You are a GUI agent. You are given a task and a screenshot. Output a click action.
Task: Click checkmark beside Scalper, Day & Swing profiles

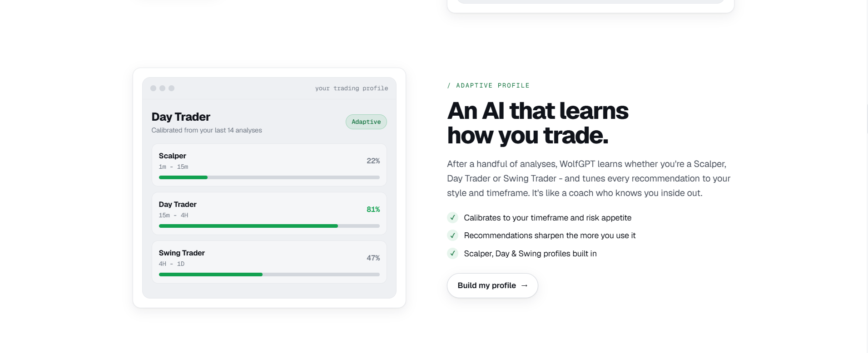point(452,253)
